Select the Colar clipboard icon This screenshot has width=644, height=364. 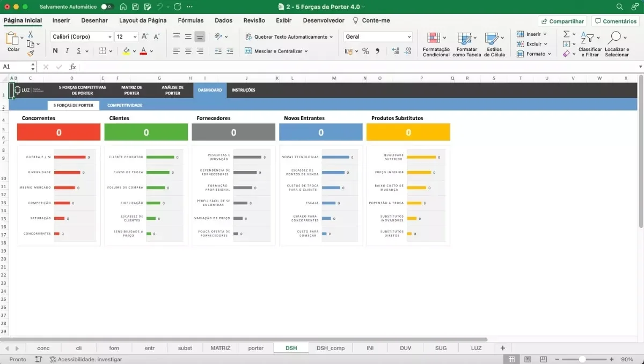pyautogui.click(x=12, y=38)
